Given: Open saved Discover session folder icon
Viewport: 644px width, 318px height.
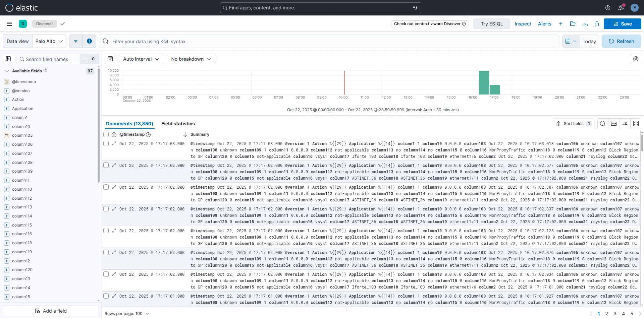Looking at the screenshot, I should point(573,24).
